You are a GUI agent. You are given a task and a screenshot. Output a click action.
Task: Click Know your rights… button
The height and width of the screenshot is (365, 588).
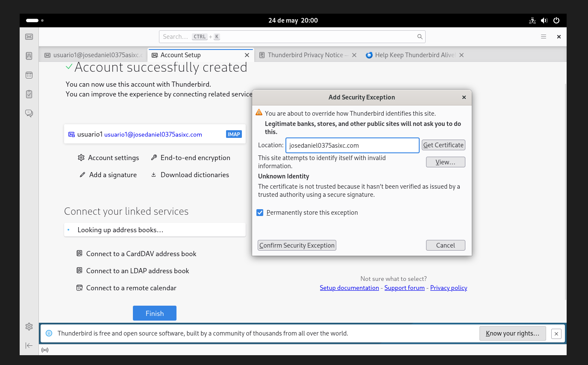coord(513,333)
